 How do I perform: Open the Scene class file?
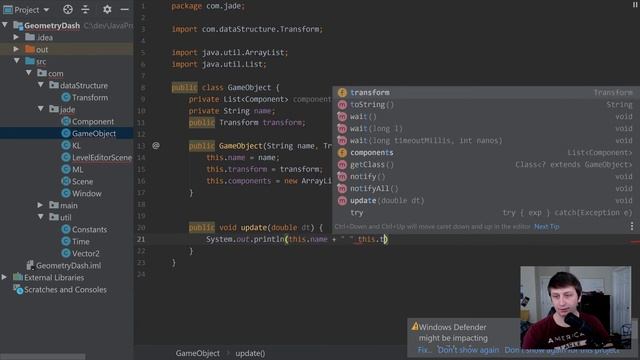click(x=82, y=181)
